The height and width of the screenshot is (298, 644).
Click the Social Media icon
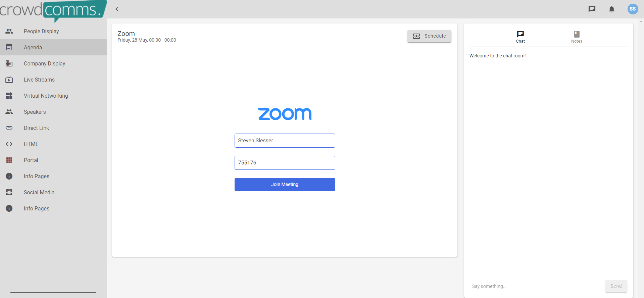pyautogui.click(x=9, y=192)
